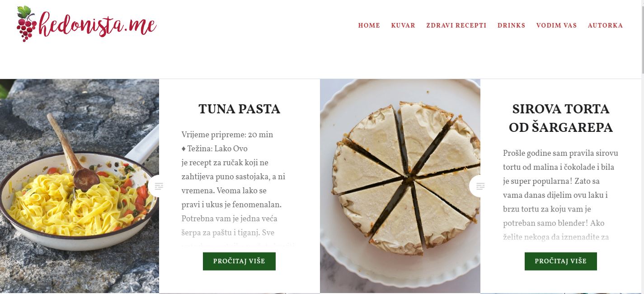Visit the AUTORKA page
The width and height of the screenshot is (644, 294).
[605, 26]
